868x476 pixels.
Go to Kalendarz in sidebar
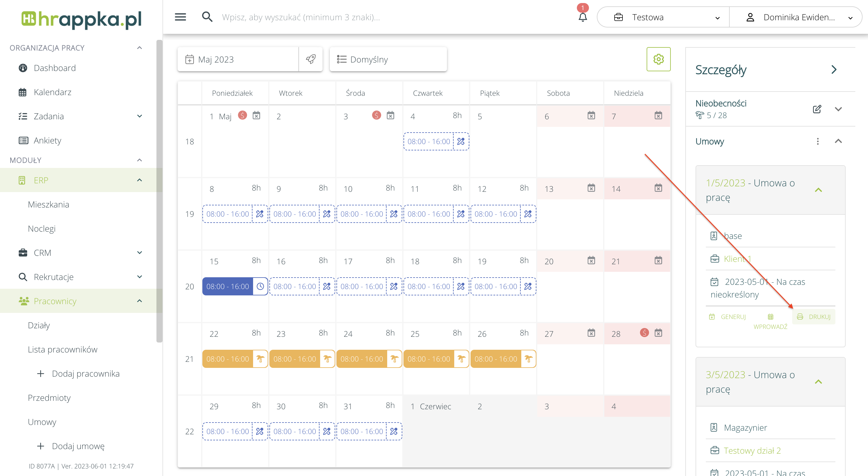pos(53,92)
